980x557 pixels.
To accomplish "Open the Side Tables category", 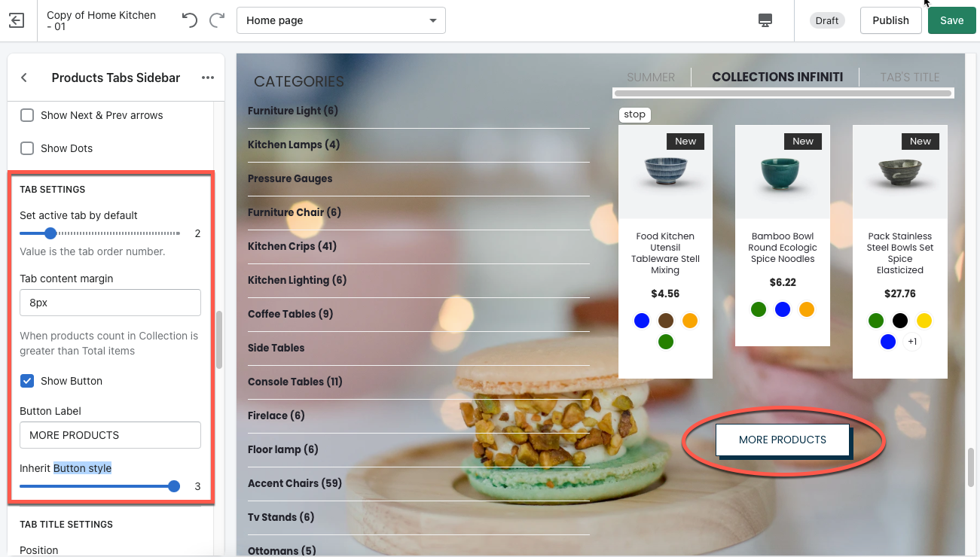I will click(276, 348).
